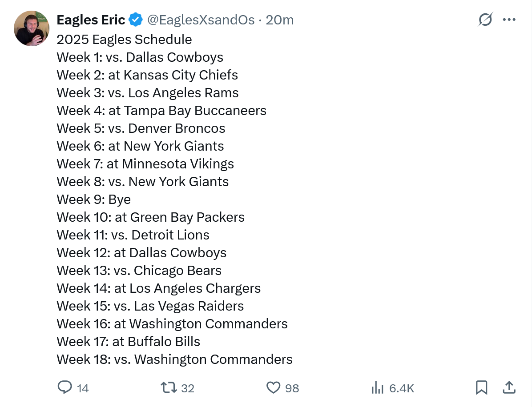The width and height of the screenshot is (532, 407).
Task: Click the 6.4K view count
Action: [x=402, y=388]
